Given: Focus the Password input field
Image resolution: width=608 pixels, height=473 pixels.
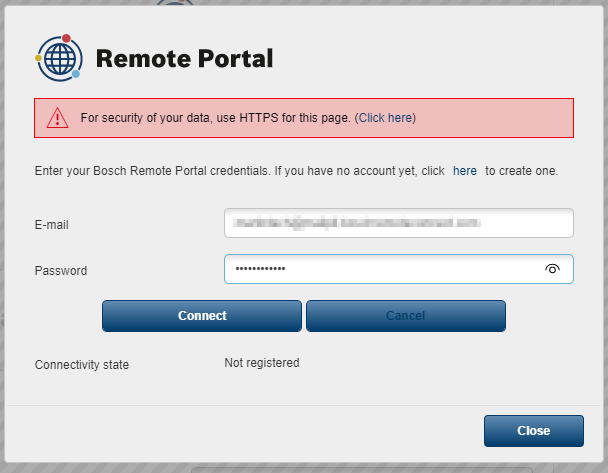Looking at the screenshot, I should click(399, 269).
